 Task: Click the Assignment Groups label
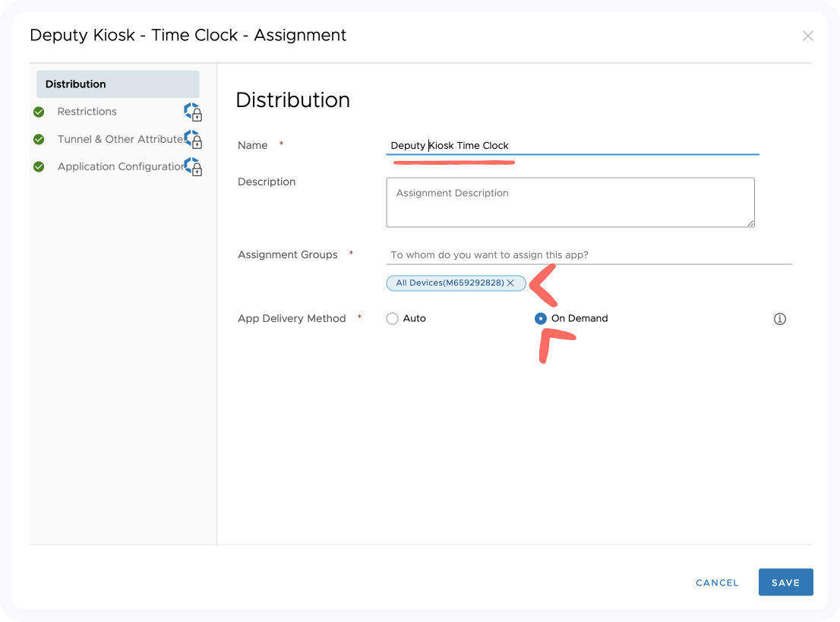point(288,255)
